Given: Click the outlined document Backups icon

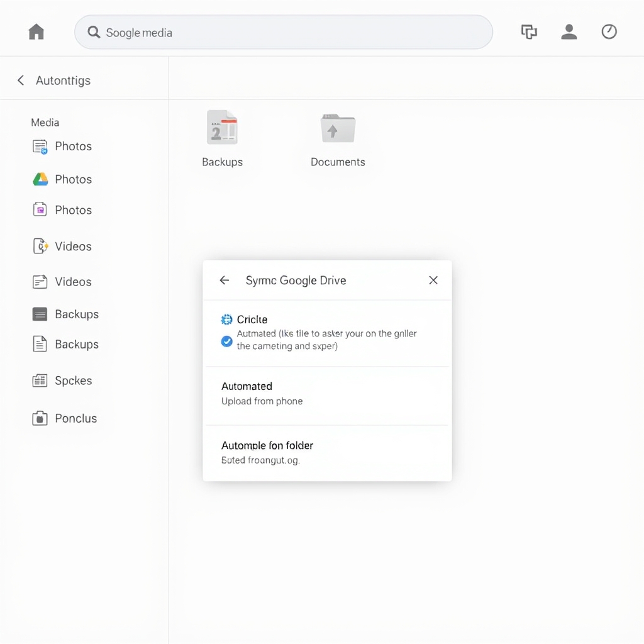Looking at the screenshot, I should [x=40, y=344].
